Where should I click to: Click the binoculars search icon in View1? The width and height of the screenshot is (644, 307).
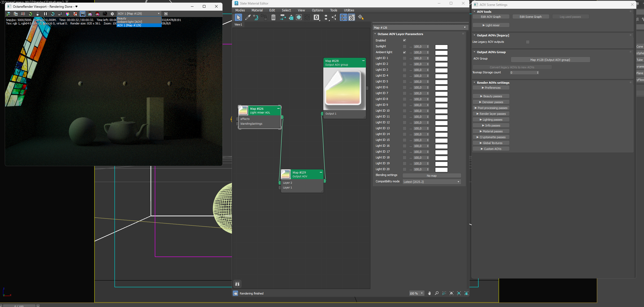(237, 284)
